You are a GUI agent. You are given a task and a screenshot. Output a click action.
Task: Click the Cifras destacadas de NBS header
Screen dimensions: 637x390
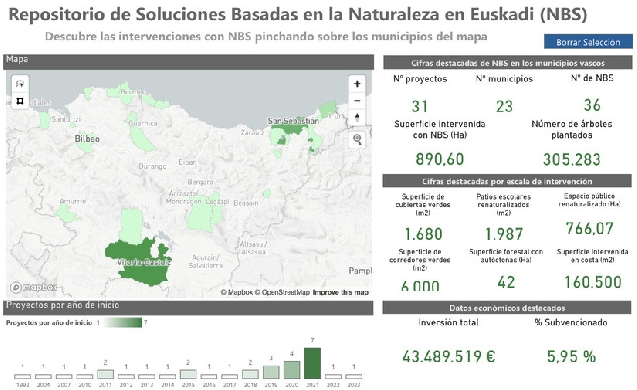(507, 63)
